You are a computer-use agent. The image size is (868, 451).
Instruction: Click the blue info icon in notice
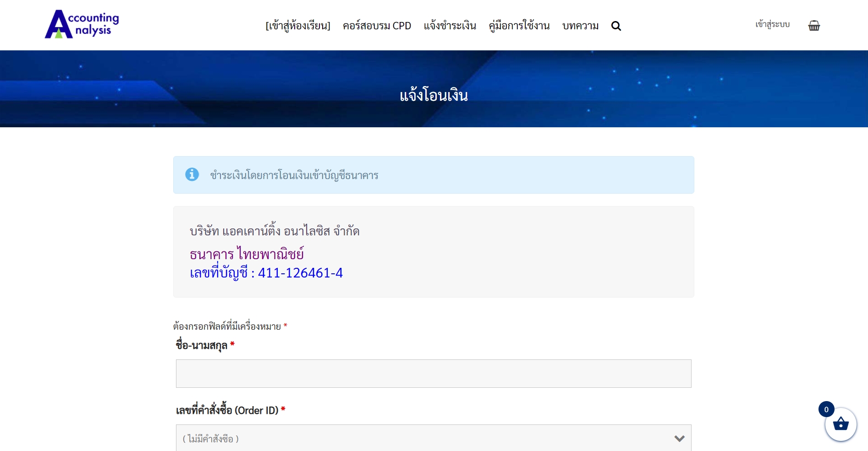192,174
